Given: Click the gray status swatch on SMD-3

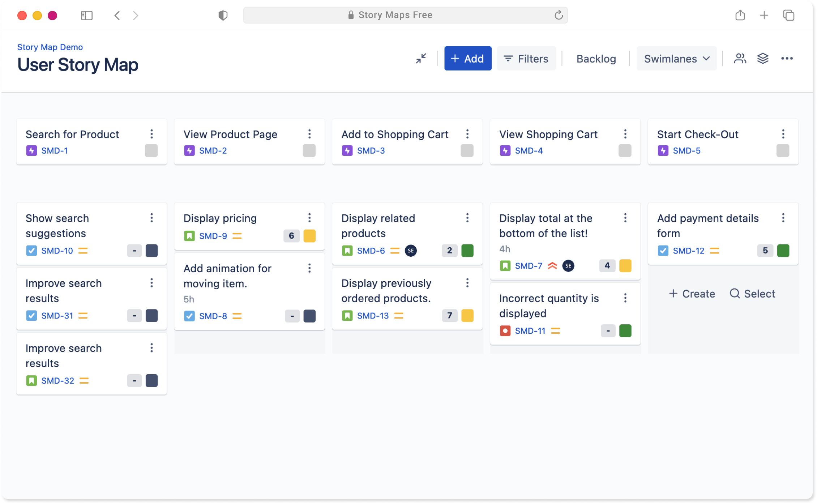Looking at the screenshot, I should 467,150.
